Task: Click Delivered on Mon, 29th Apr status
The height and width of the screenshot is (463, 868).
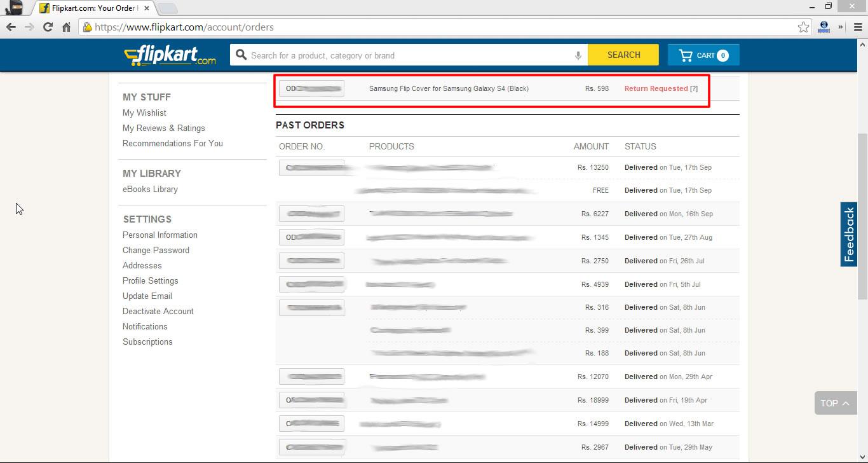Action: [668, 377]
